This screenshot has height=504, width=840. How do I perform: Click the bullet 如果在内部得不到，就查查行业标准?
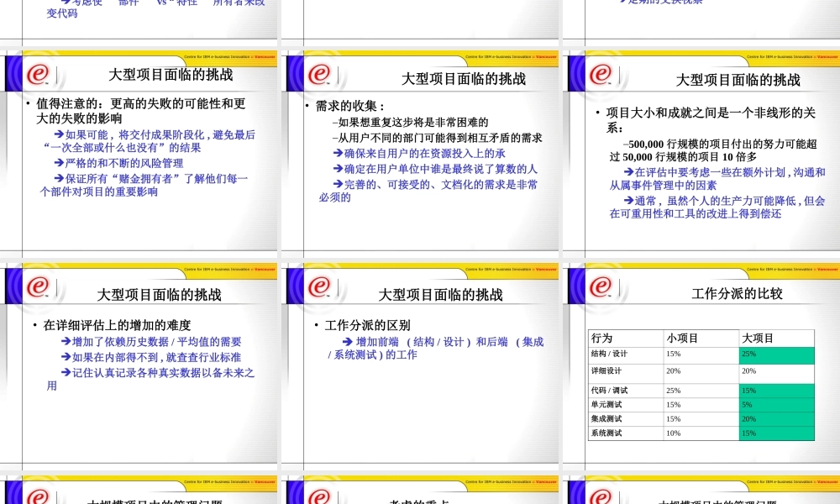(x=151, y=357)
